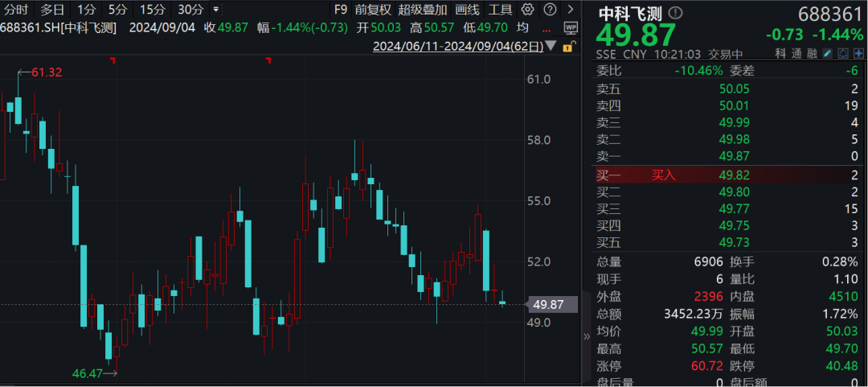The width and height of the screenshot is (868, 387).
Task: Open the help question mark icon
Action: (x=549, y=10)
